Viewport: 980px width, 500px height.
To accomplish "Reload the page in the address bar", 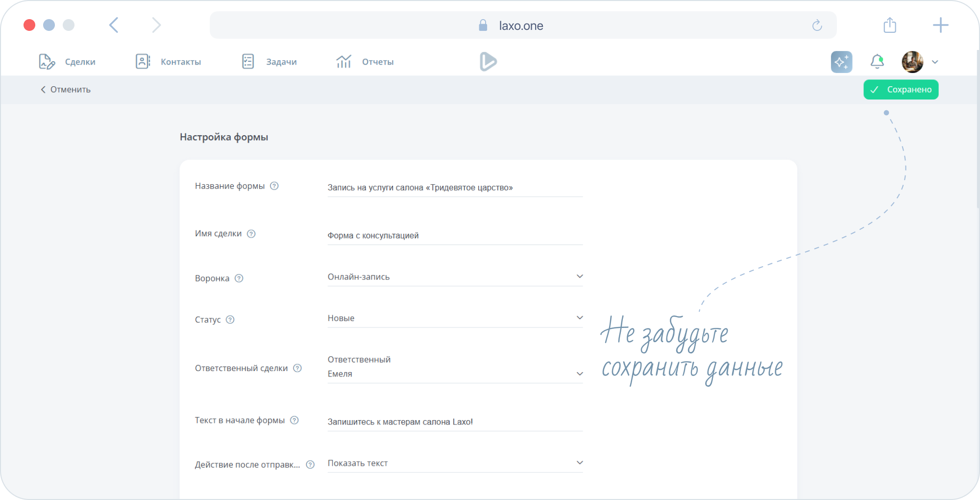I will (817, 25).
